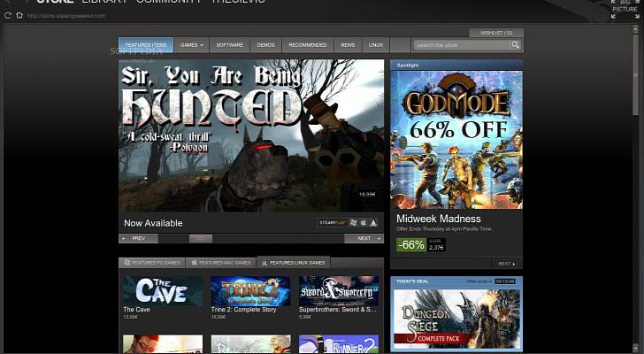644x354 pixels.
Task: Go to next featured banner item
Action: click(364, 239)
